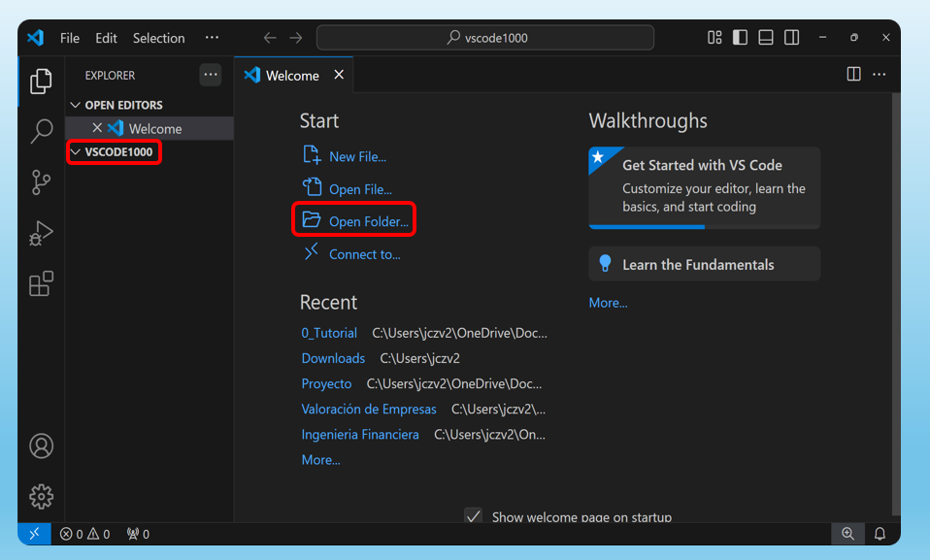930x560 pixels.
Task: Open the errors and warnings status item
Action: pos(84,534)
